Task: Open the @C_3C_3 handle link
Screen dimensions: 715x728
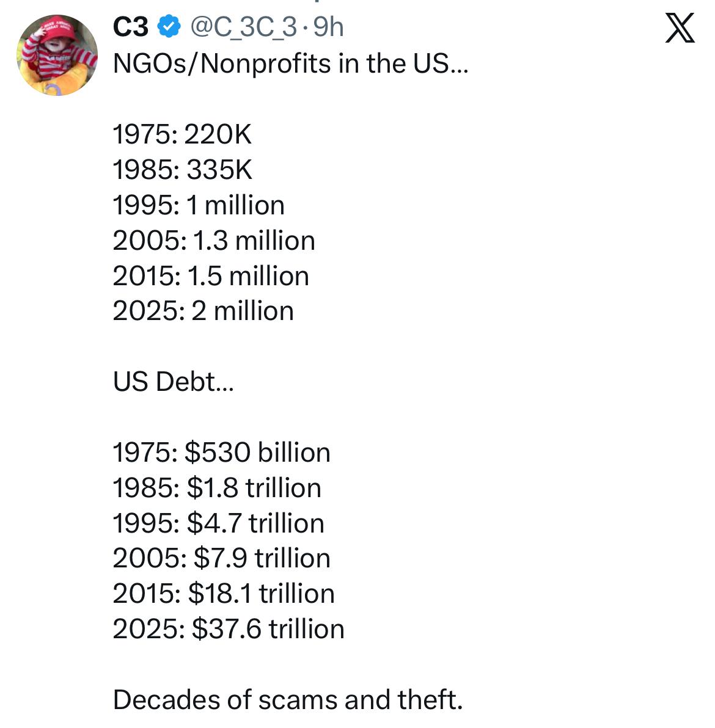Action: tap(244, 27)
